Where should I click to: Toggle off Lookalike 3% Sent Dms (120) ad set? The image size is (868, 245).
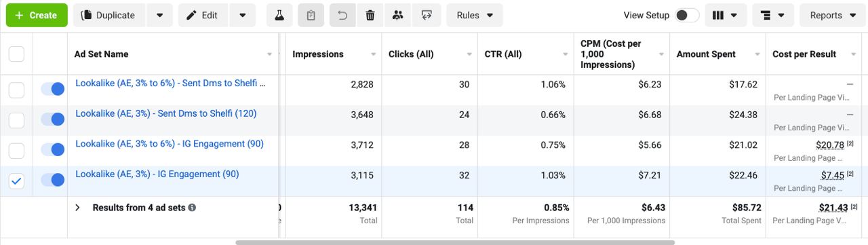coord(53,119)
